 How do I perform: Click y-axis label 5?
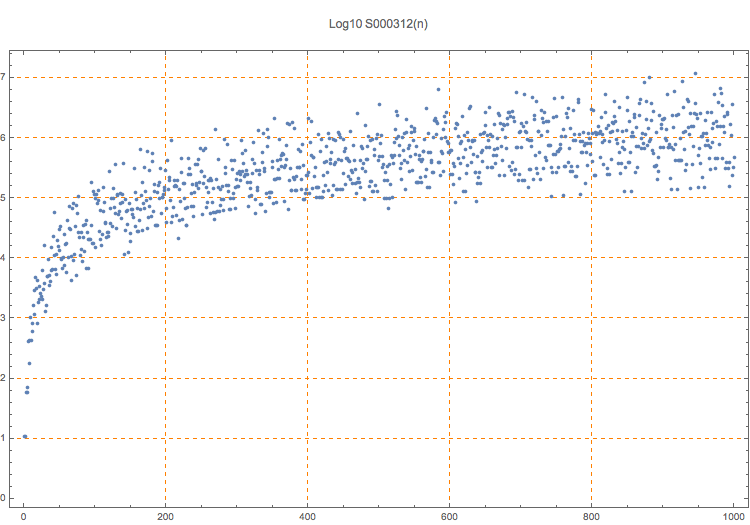click(x=2, y=197)
